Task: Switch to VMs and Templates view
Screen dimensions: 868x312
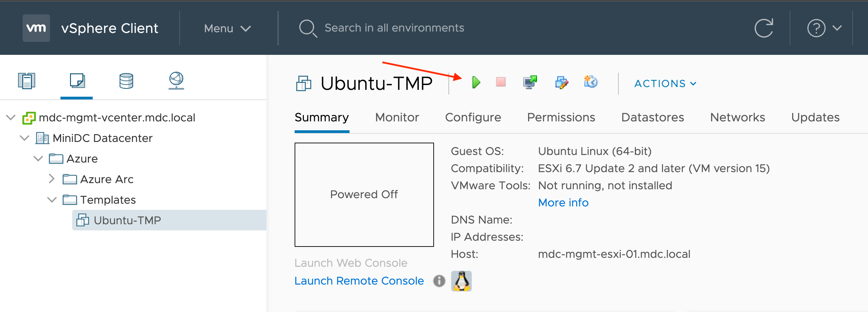Action: point(77,81)
